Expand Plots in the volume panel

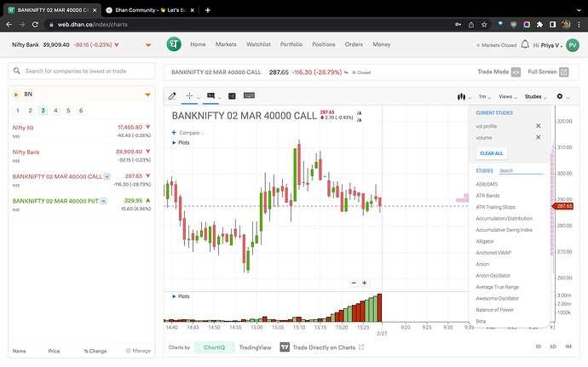click(181, 296)
